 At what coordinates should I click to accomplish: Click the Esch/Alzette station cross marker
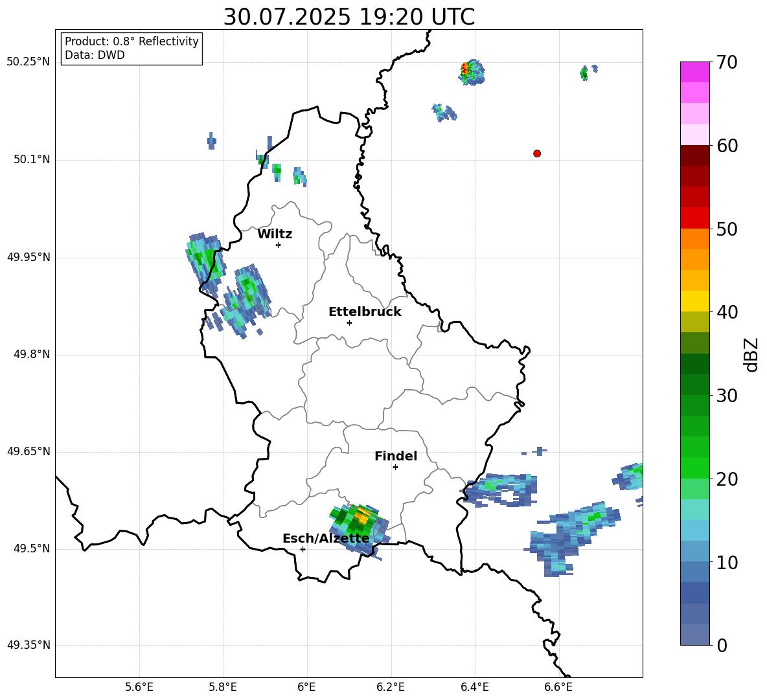303,549
